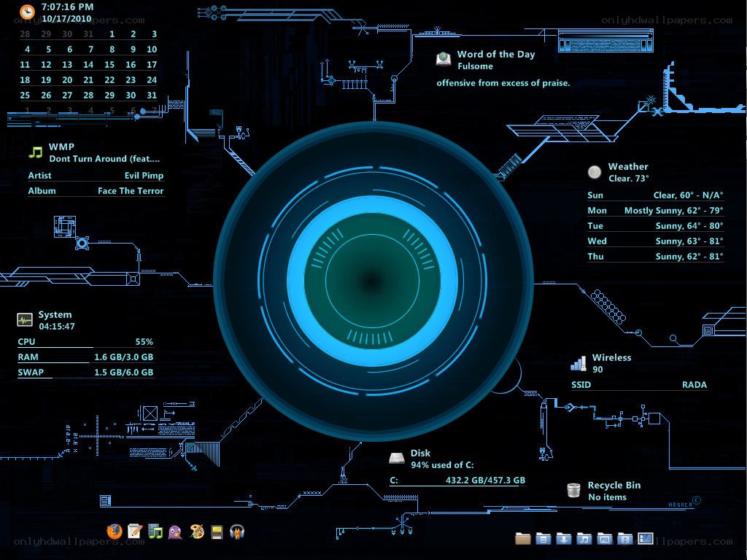Launch Audacity headphones icon
The image size is (747, 560).
point(237,531)
